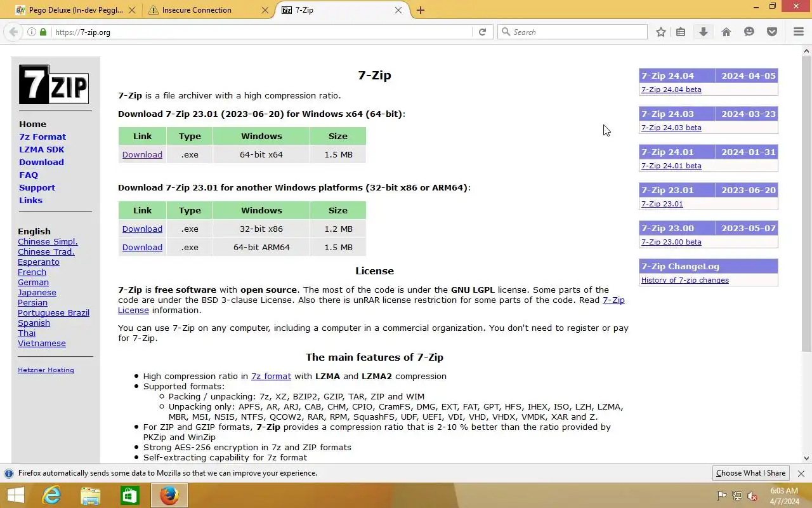Viewport: 812px width, 508px height.
Task: Open the 7-Zip 24.03 beta link
Action: (671, 128)
